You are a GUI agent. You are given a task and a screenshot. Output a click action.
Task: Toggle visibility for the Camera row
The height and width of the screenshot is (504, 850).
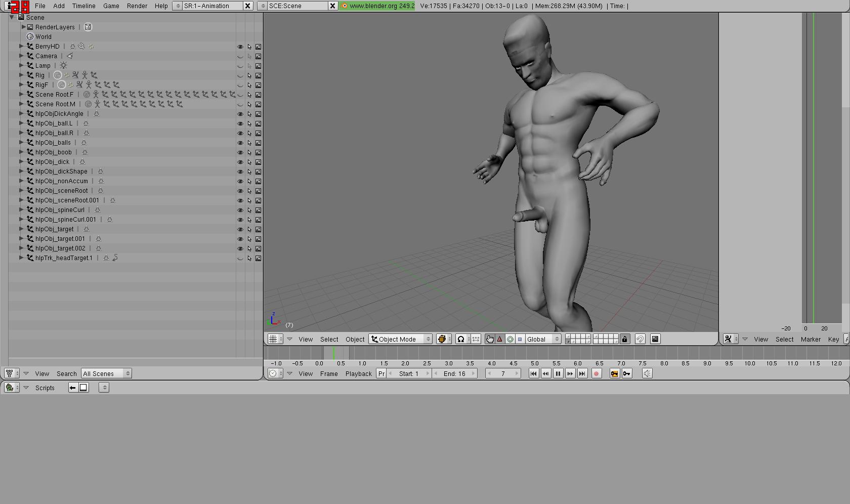click(x=240, y=56)
